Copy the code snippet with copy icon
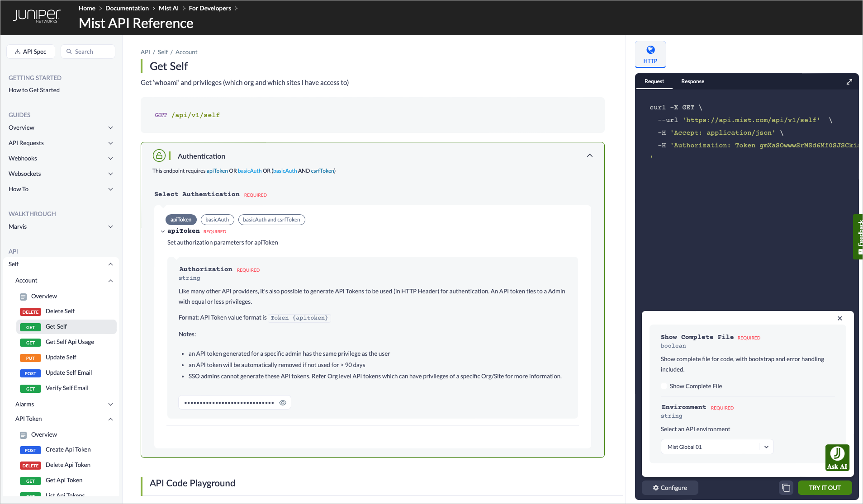863x504 pixels. [786, 488]
